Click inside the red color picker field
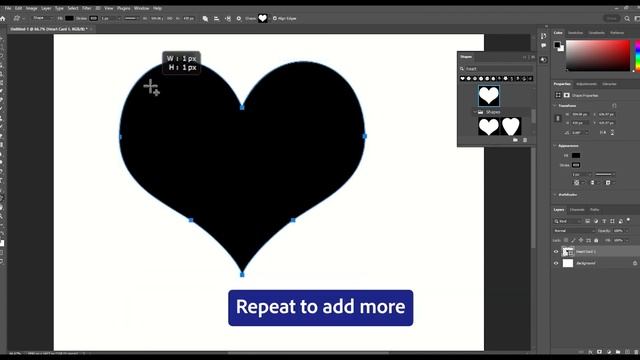640x360 pixels. tap(598, 56)
